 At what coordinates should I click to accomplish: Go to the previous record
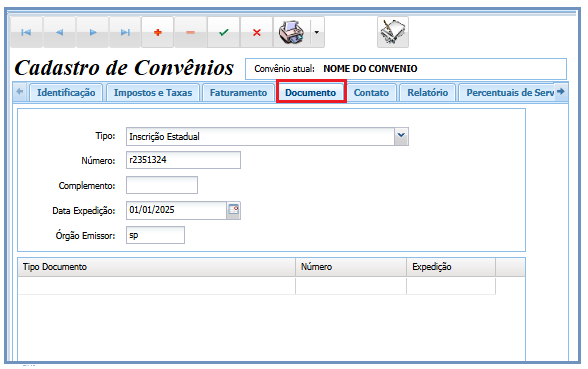(59, 33)
